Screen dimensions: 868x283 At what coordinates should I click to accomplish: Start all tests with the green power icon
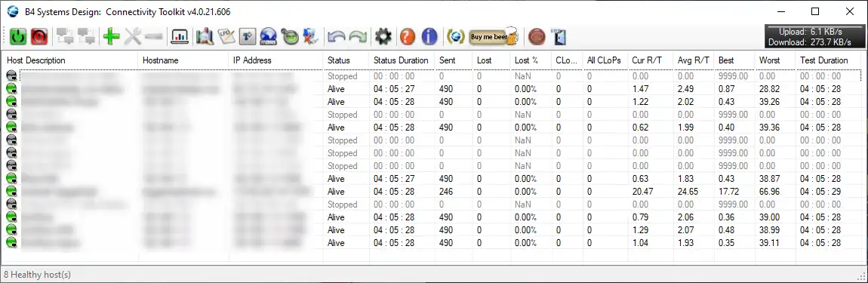[18, 37]
